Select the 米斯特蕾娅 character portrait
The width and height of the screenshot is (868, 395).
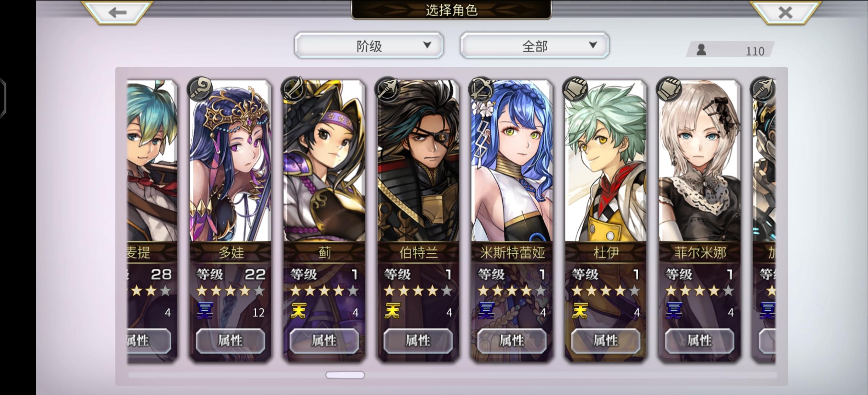point(512,161)
